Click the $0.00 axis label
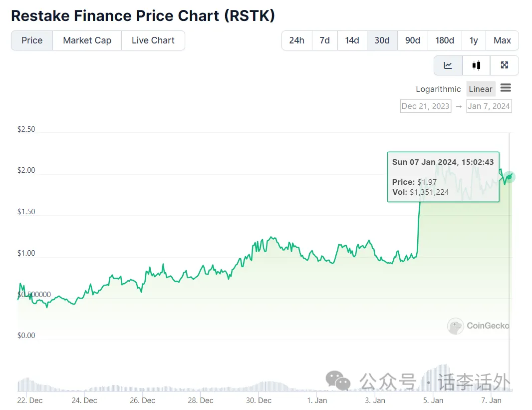This screenshot has height=410, width=532. point(26,335)
